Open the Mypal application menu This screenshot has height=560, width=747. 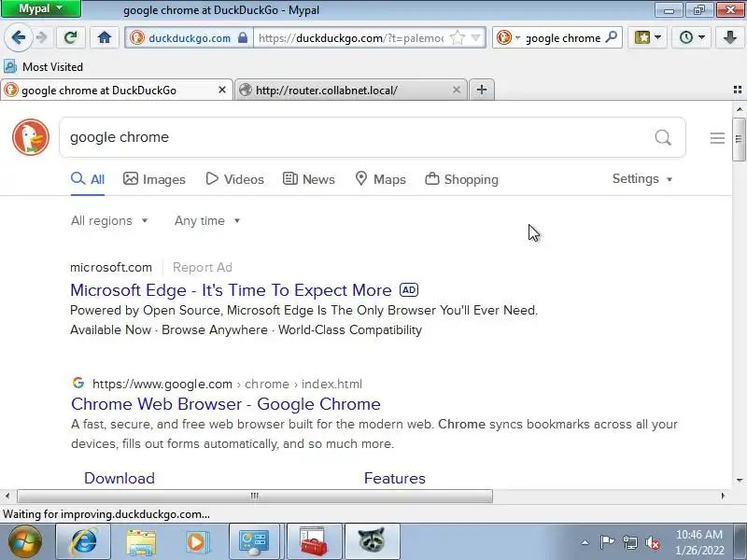click(41, 8)
